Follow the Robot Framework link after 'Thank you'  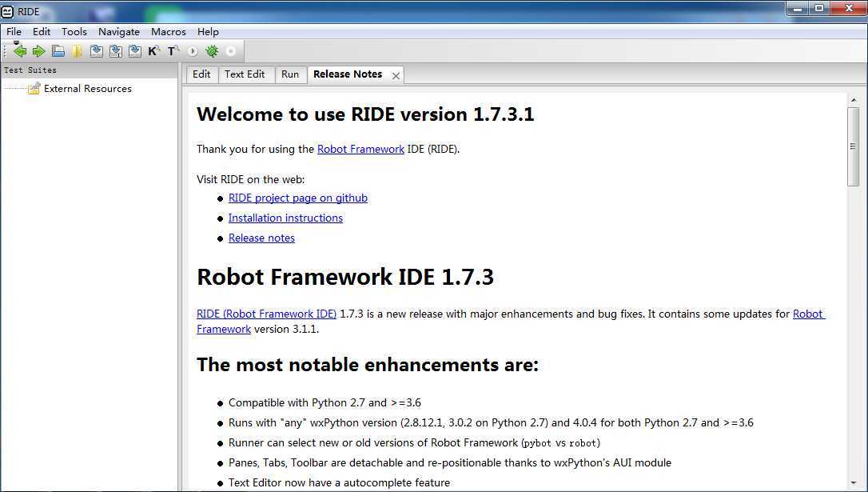(x=361, y=149)
